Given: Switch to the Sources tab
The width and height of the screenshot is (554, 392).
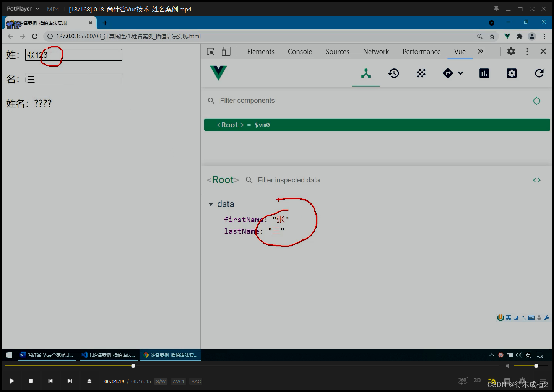Looking at the screenshot, I should pyautogui.click(x=338, y=52).
